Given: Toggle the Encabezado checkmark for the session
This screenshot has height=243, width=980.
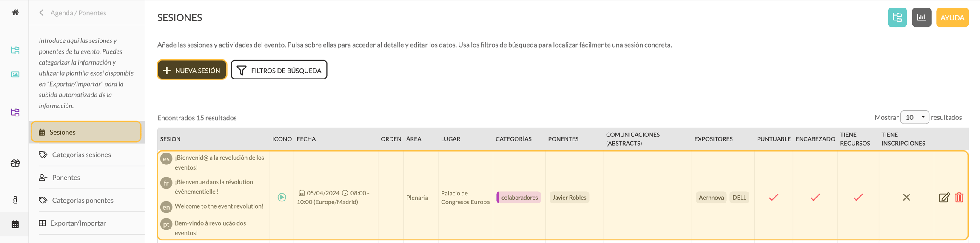Looking at the screenshot, I should (815, 197).
